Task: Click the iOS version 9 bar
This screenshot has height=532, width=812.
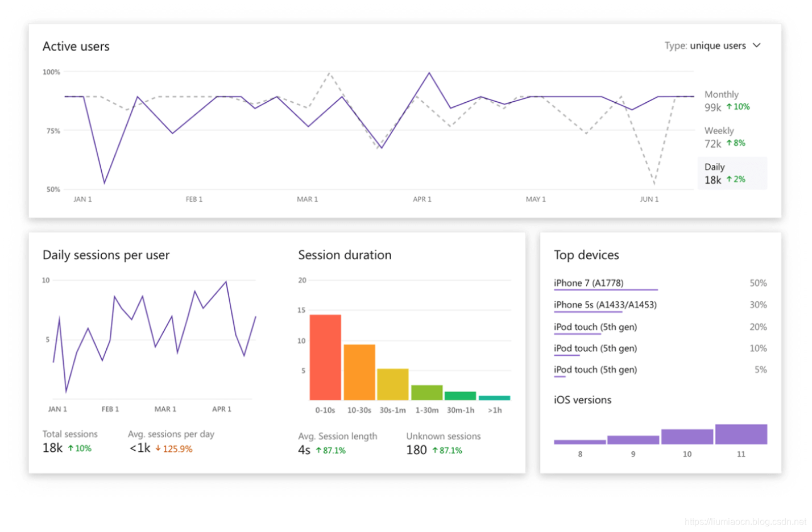Action: tap(633, 440)
